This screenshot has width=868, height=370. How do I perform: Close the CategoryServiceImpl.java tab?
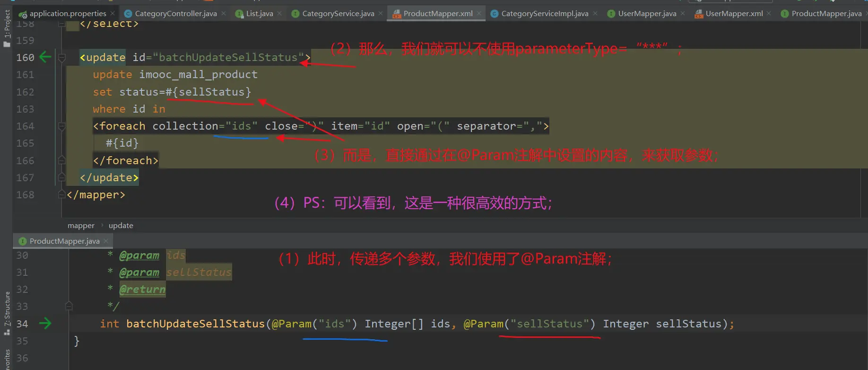pyautogui.click(x=595, y=13)
